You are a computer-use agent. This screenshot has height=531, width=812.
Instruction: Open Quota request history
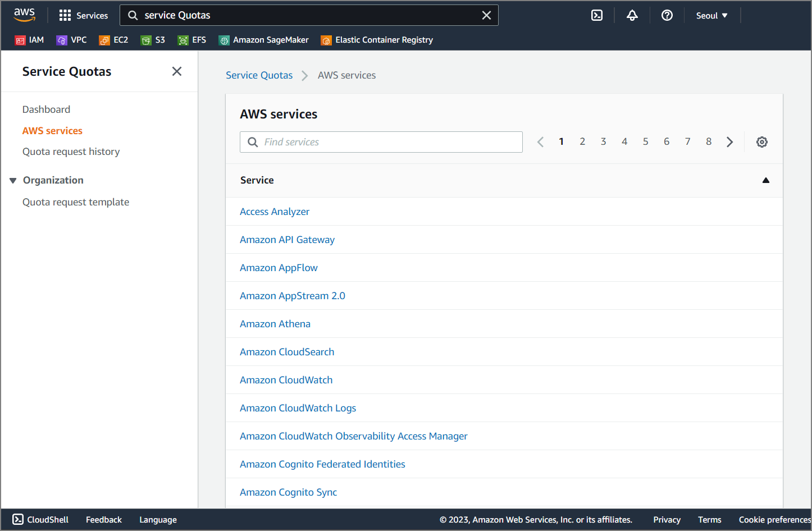[x=71, y=152]
